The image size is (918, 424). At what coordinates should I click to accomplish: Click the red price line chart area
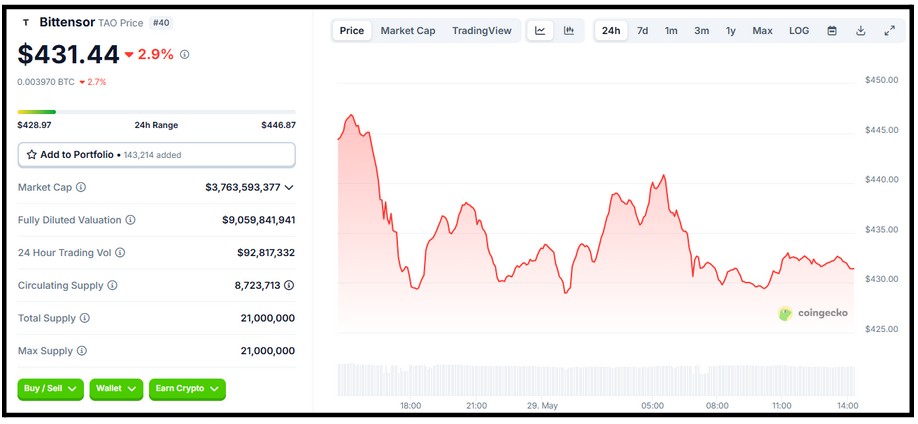(596, 223)
